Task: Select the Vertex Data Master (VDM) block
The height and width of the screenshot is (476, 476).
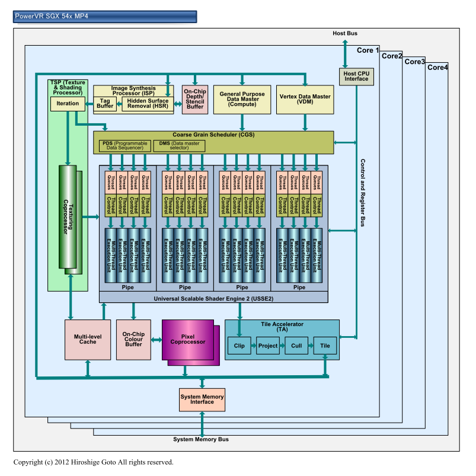Action: pyautogui.click(x=305, y=100)
